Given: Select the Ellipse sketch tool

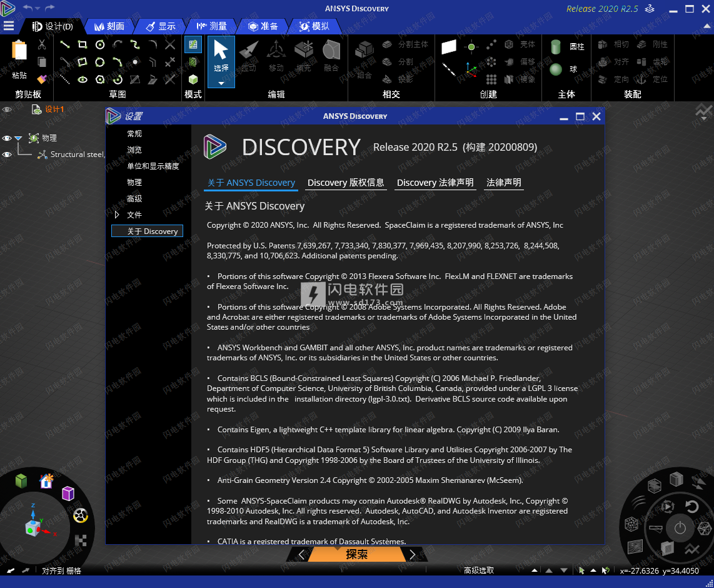Looking at the screenshot, I should point(83,79).
